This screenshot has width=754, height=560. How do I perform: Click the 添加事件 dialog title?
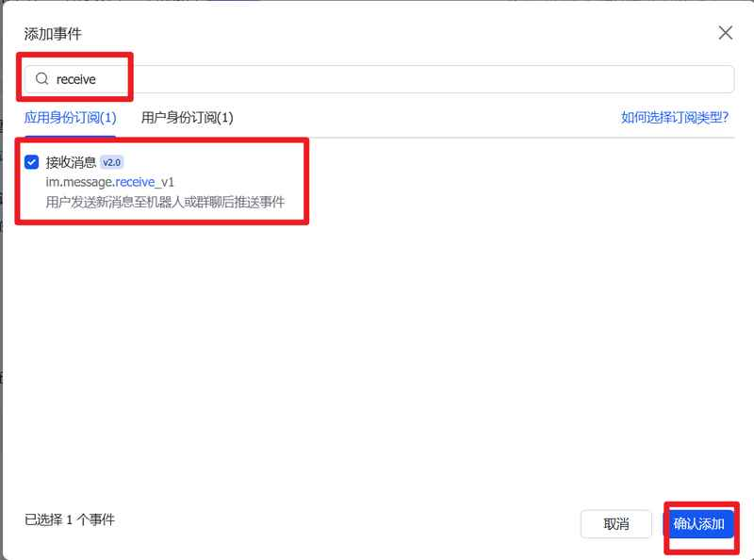[x=53, y=34]
